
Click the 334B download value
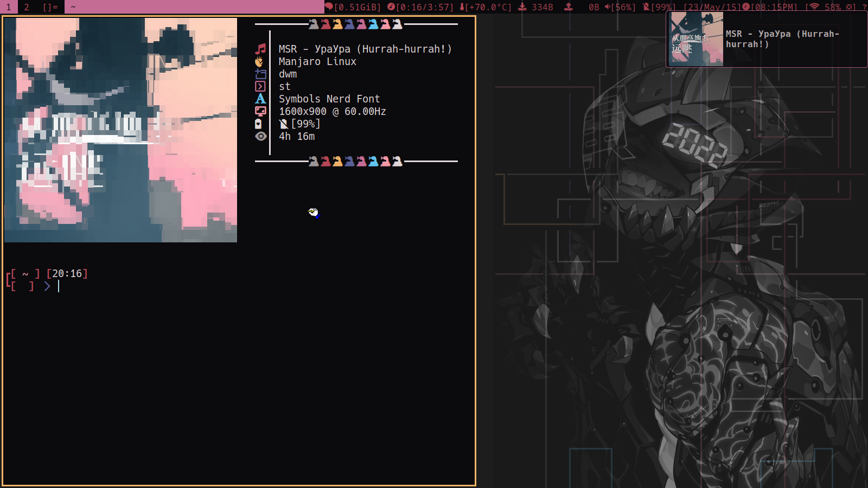click(x=542, y=7)
